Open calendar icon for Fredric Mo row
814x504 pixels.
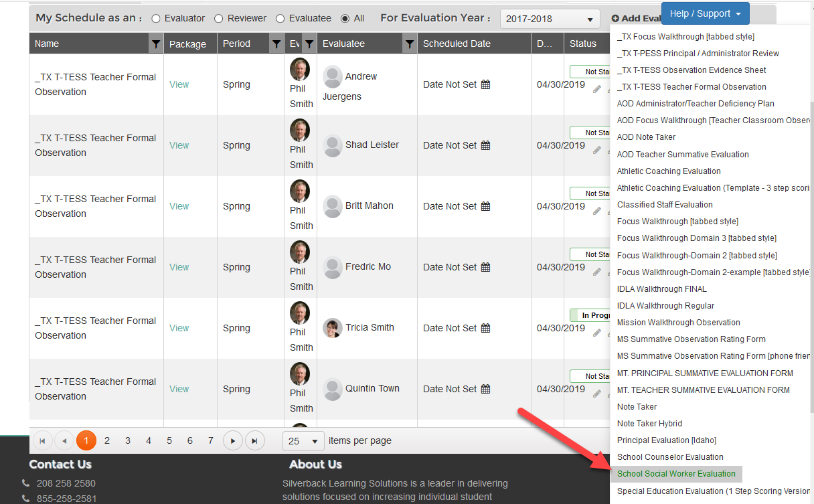click(486, 267)
